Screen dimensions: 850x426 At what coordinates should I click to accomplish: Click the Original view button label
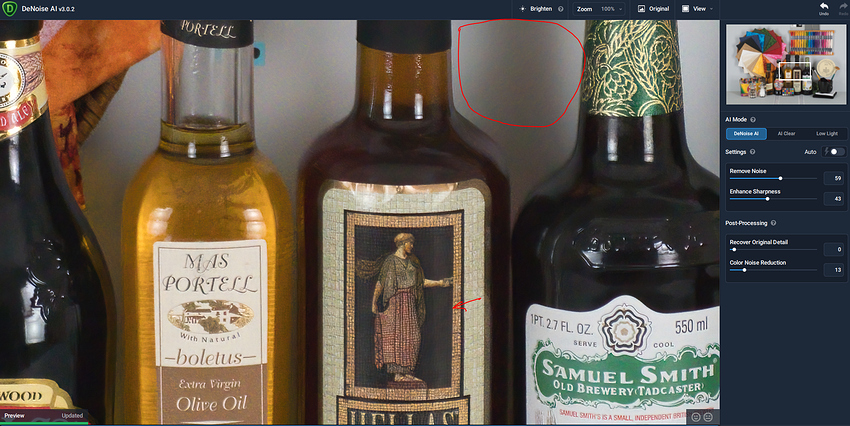[659, 9]
